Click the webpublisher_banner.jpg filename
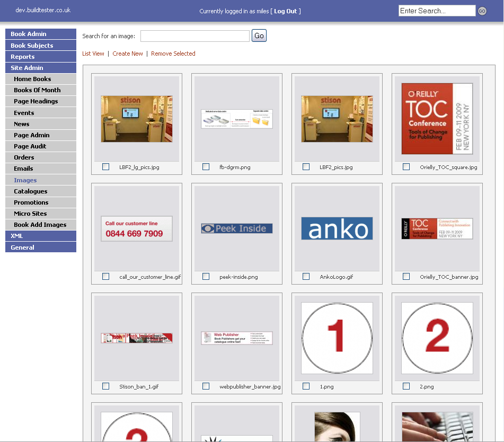This screenshot has width=504, height=442. [250, 387]
